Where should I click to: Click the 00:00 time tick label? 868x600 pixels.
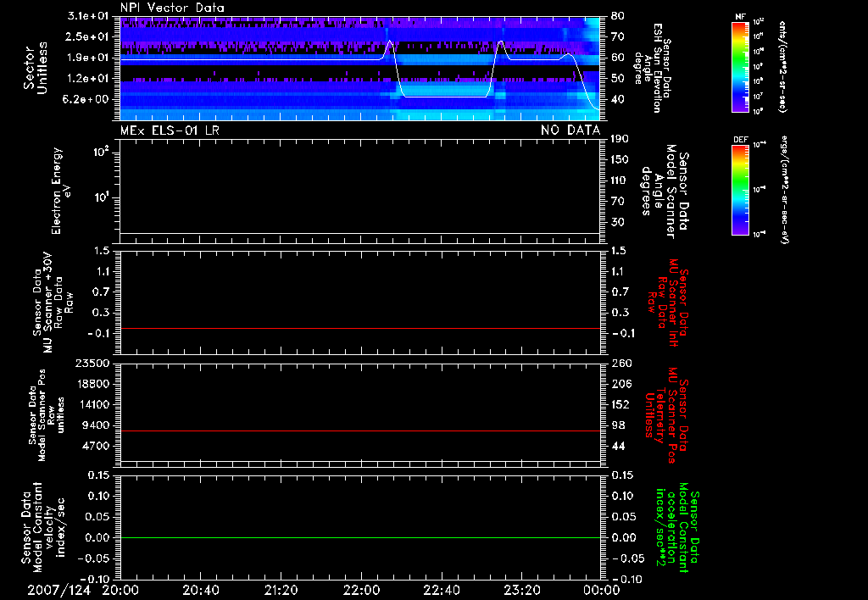point(602,590)
